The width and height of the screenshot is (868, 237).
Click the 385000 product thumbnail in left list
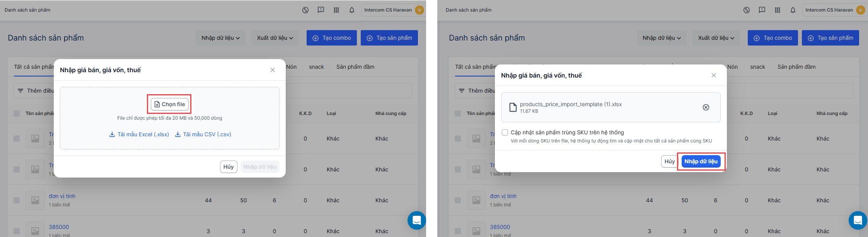[35, 230]
